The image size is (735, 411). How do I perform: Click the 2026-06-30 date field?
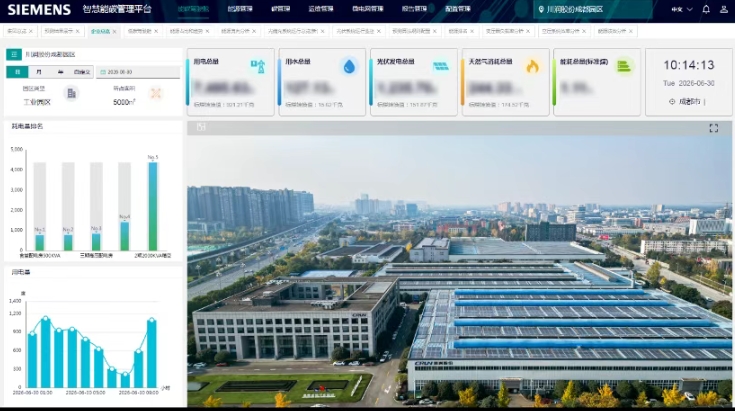pos(138,72)
